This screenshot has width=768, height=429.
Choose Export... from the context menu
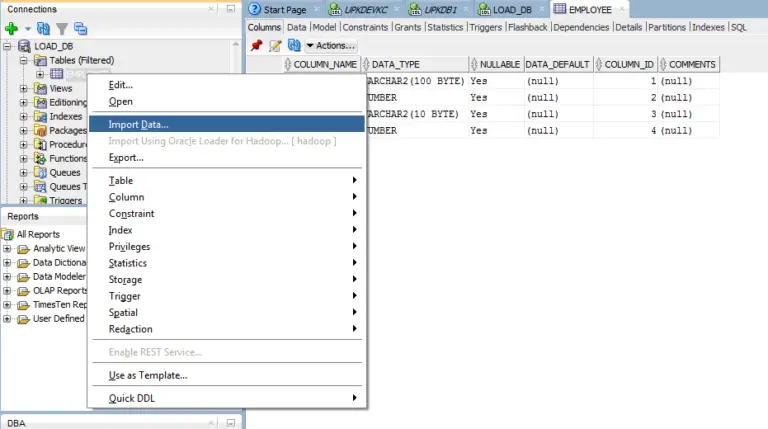pyautogui.click(x=126, y=158)
